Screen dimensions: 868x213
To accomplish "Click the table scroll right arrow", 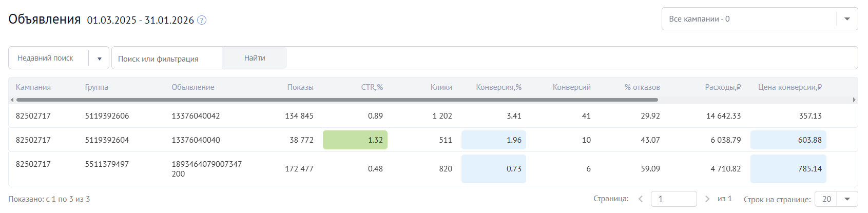I will click(854, 100).
